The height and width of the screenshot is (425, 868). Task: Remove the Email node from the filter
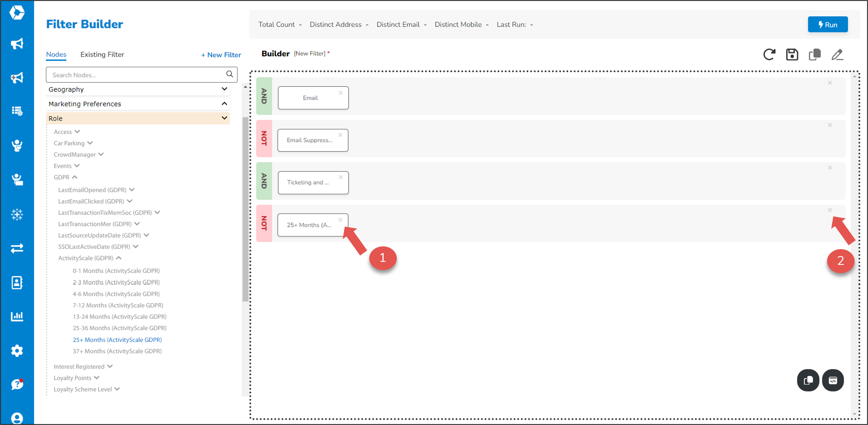pyautogui.click(x=341, y=93)
